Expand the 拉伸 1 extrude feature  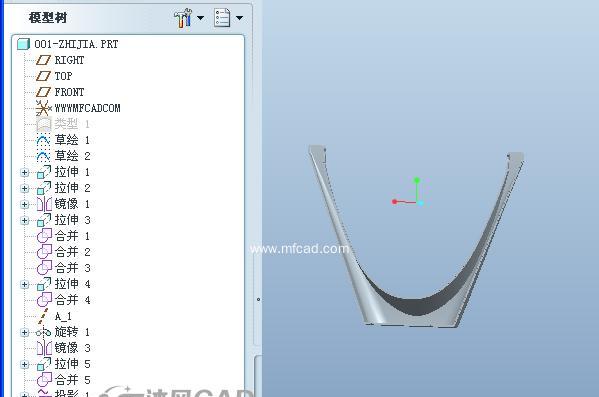point(24,173)
